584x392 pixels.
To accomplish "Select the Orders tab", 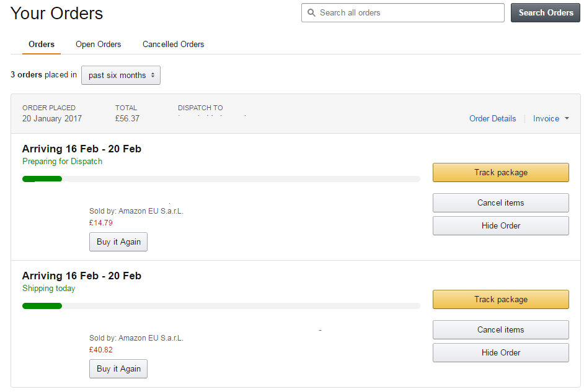I will 42,44.
